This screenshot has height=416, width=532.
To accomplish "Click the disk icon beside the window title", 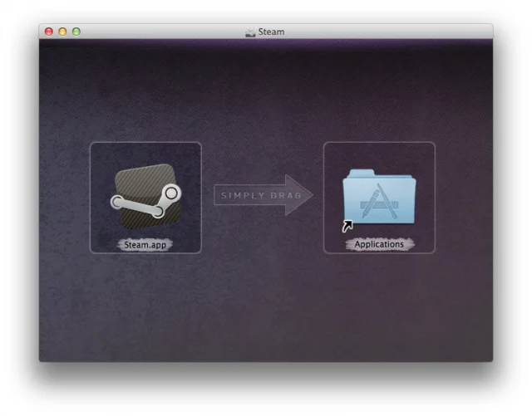I will [x=250, y=32].
